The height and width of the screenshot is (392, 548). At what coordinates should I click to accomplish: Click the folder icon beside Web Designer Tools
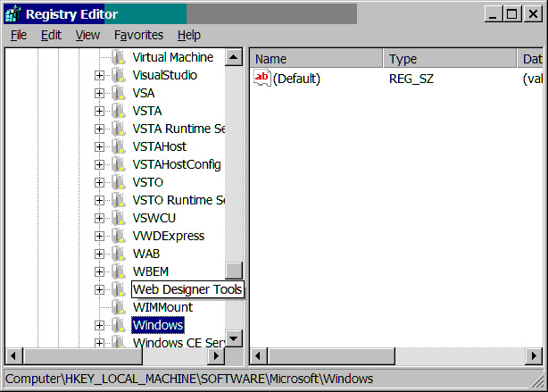(120, 288)
